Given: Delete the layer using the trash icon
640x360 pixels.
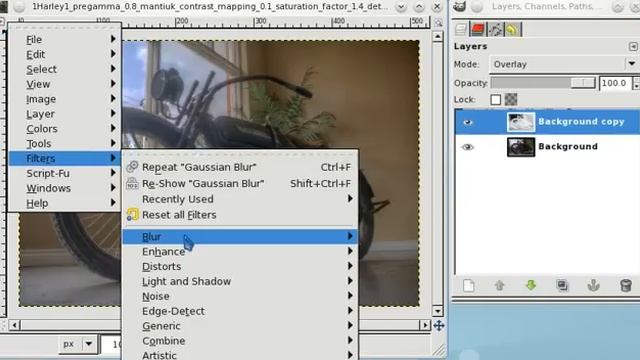Looking at the screenshot, I should 626,285.
